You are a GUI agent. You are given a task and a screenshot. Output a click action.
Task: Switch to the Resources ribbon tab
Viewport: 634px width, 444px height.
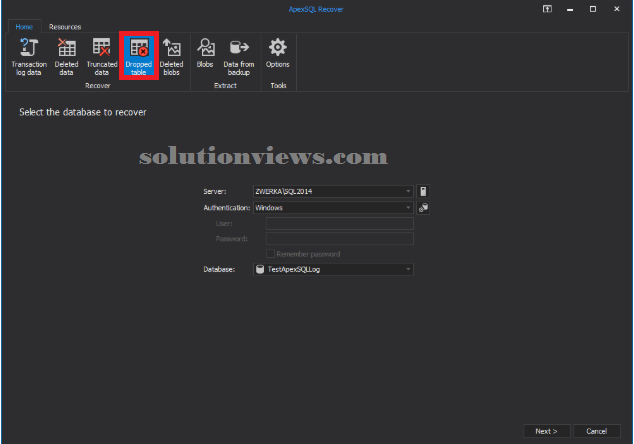click(65, 27)
